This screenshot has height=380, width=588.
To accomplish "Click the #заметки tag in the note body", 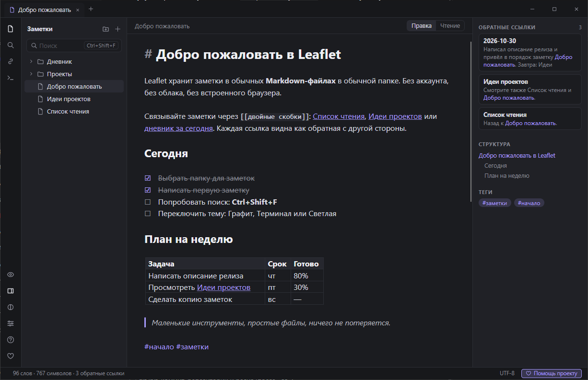I will click(192, 347).
